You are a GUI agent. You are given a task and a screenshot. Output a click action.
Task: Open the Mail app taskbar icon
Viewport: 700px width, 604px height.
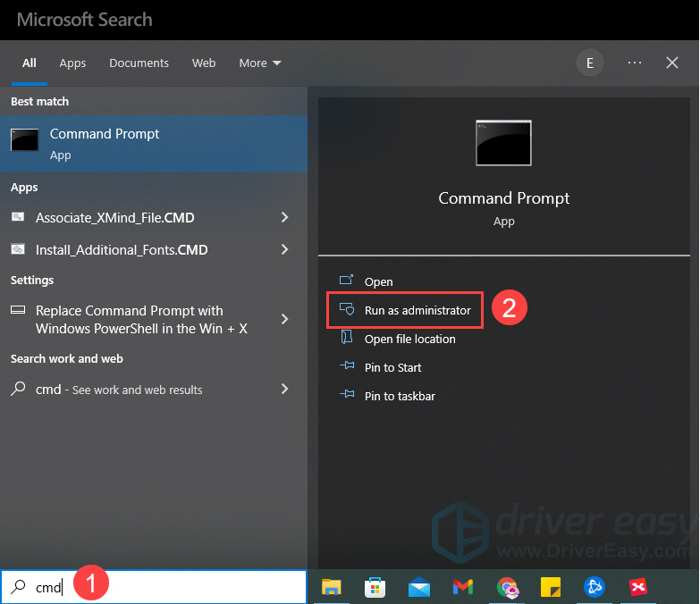click(x=419, y=587)
